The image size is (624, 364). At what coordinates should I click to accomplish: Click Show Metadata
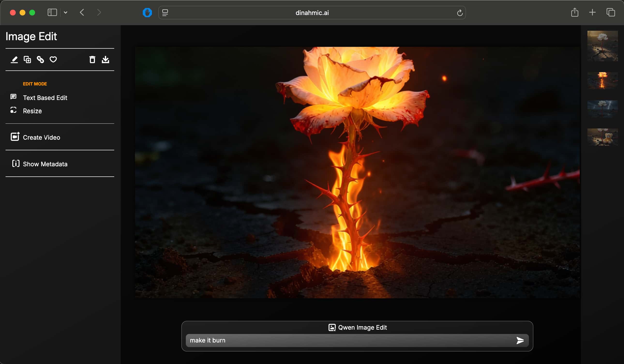click(x=45, y=164)
